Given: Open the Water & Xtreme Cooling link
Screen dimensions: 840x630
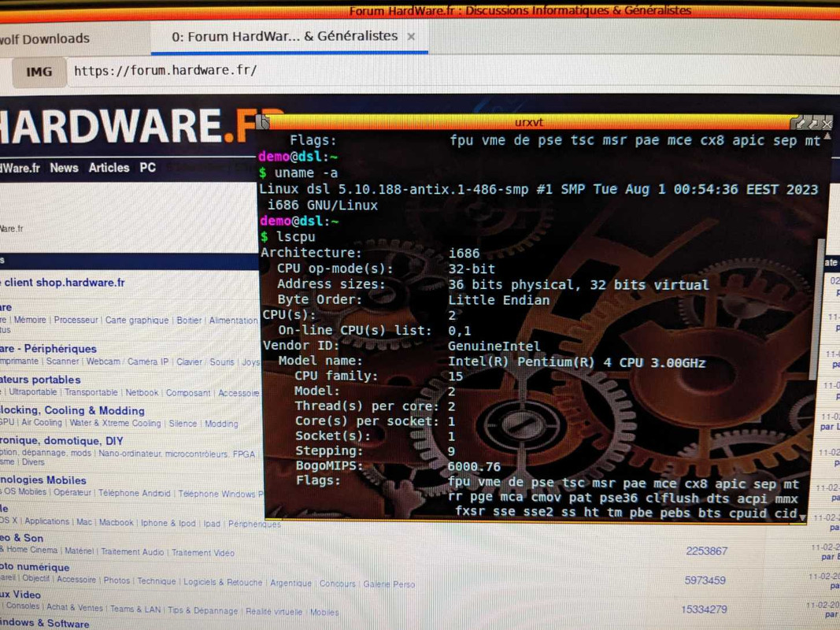Looking at the screenshot, I should pos(115,423).
